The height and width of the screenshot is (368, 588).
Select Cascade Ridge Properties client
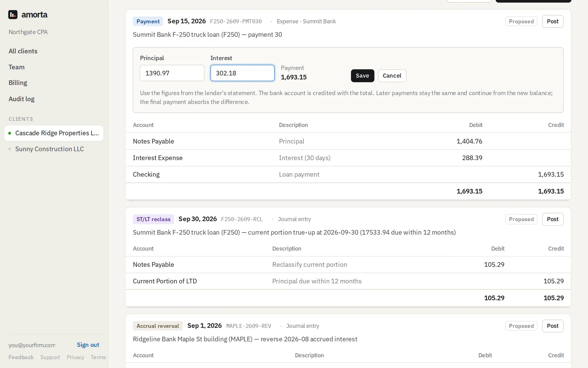coord(54,133)
